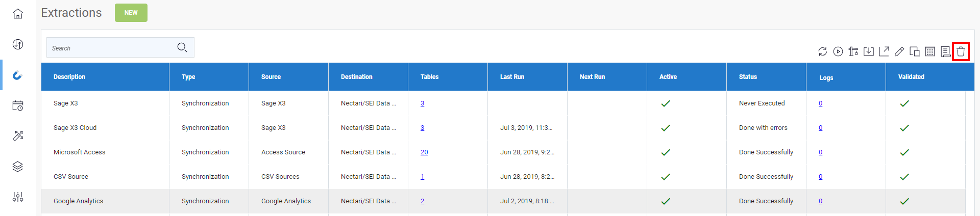Viewport: 980px width, 216px height.
Task: Open the log scroll icon
Action: click(945, 51)
